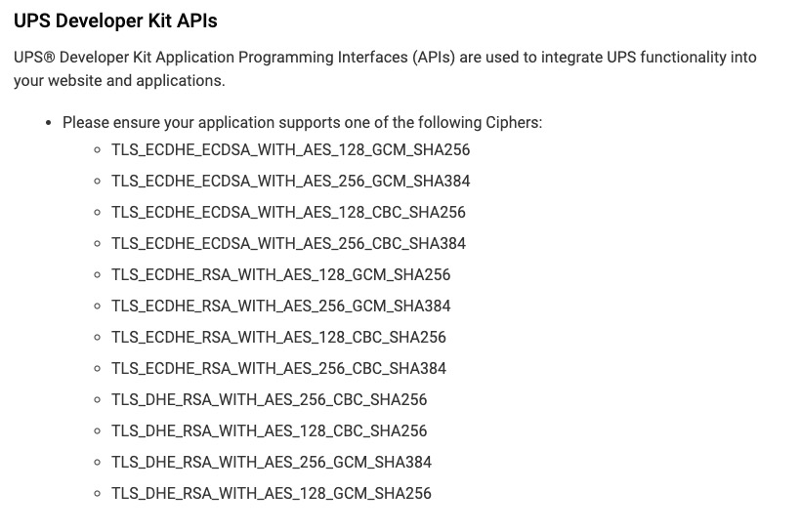Select the TLS_DHE_RSA_WITH_AES_256_GCM_SHA384 cipher text
Screen dimensions: 801x532
pos(272,463)
